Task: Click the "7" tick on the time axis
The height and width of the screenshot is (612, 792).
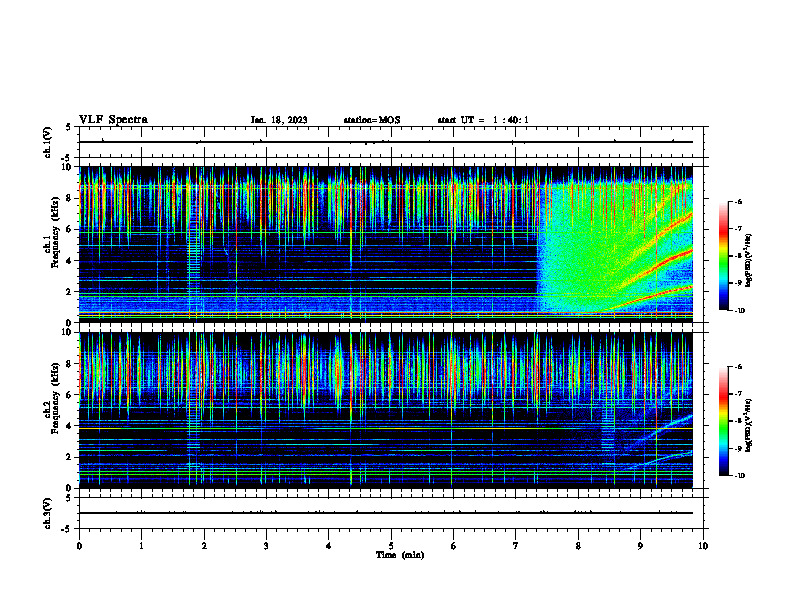Action: point(516,546)
